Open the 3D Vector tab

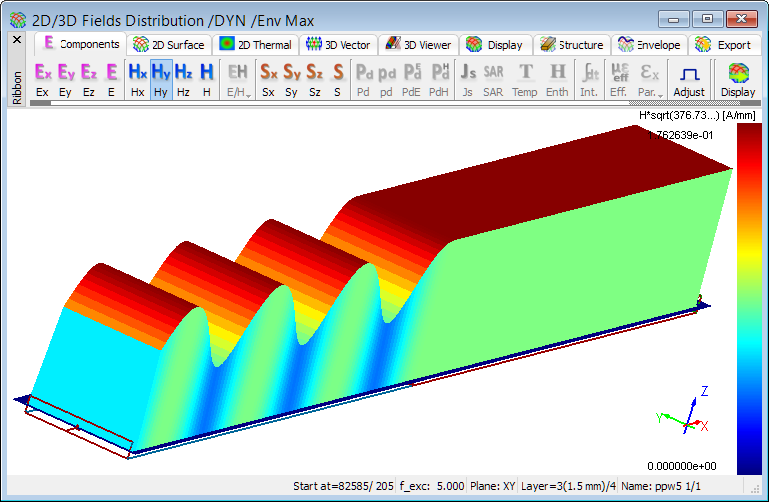339,45
